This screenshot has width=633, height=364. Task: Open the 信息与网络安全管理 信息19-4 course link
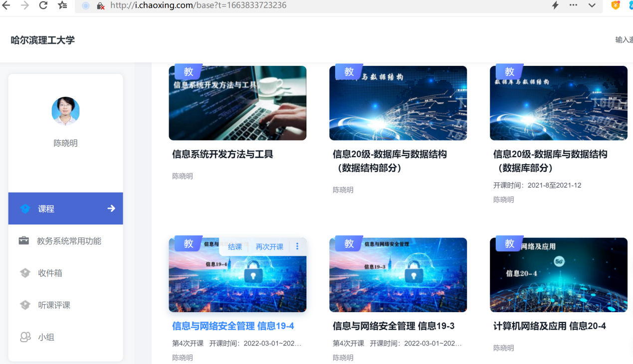(233, 326)
